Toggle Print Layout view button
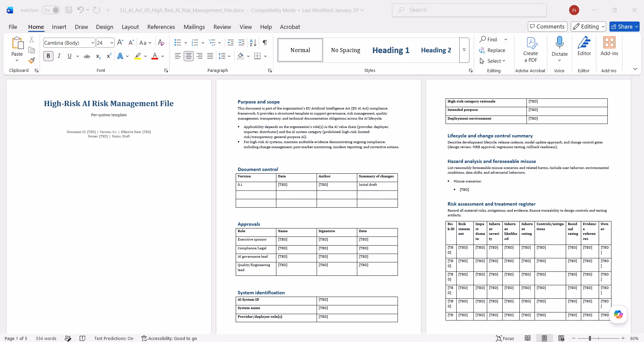Viewport: 644px width, 342px height. point(544,338)
